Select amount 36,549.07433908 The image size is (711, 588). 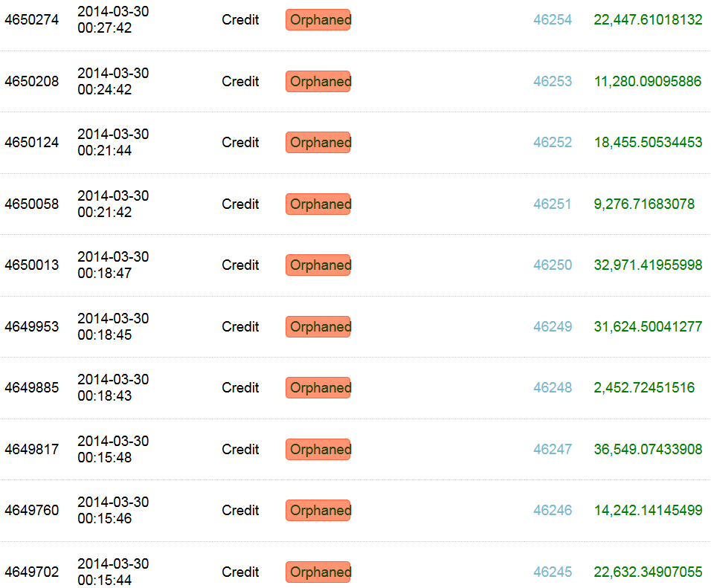(648, 450)
